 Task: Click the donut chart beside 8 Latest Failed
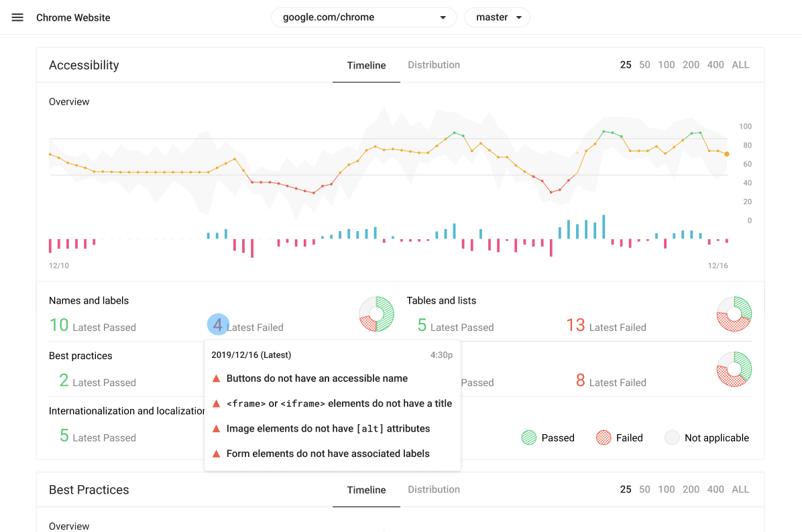click(x=734, y=369)
